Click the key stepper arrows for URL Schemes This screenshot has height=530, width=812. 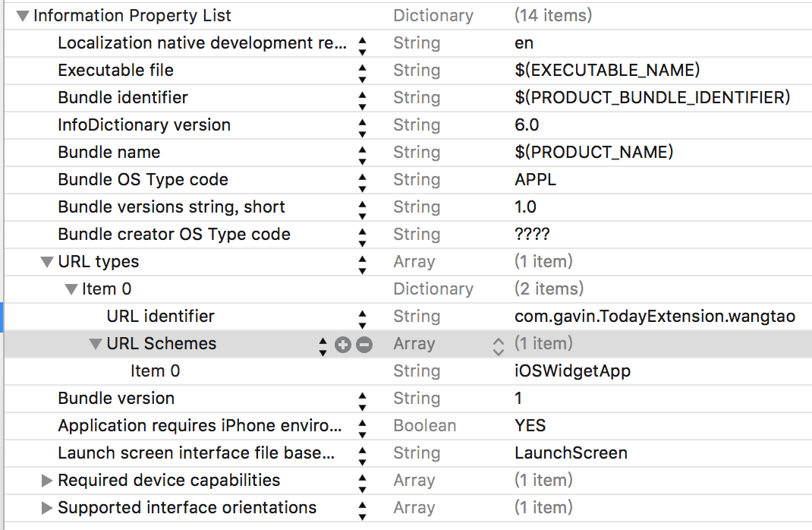[x=323, y=345]
